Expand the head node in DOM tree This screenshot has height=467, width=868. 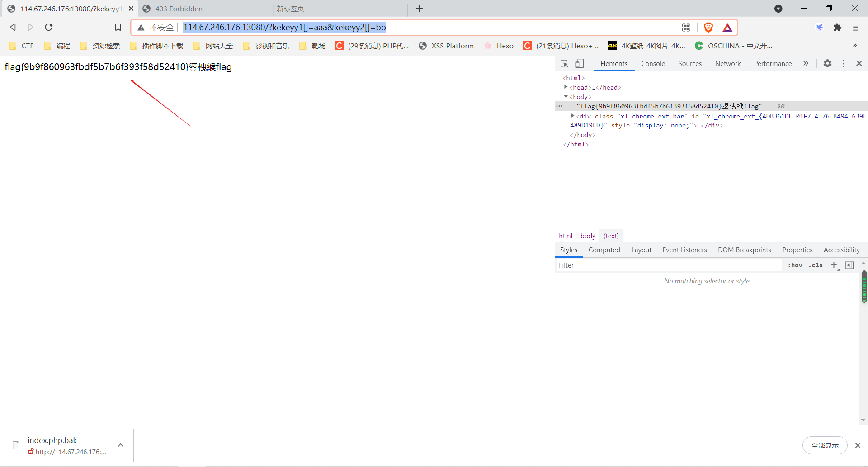pyautogui.click(x=566, y=87)
